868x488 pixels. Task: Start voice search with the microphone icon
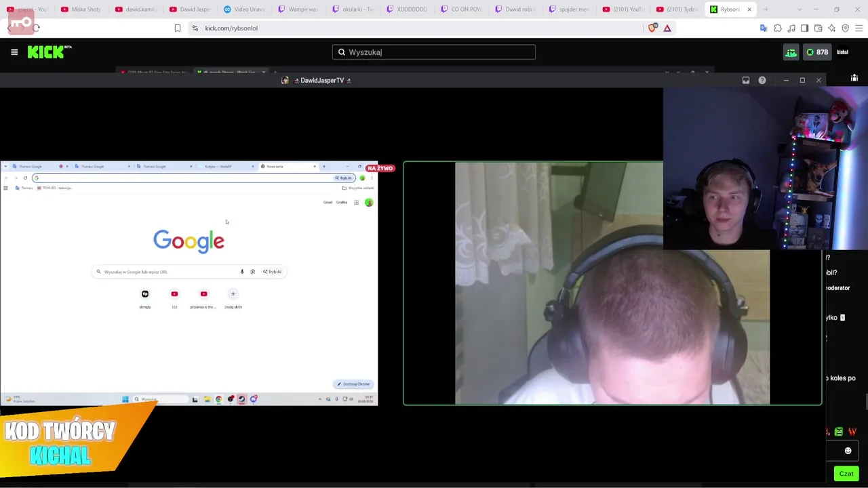(x=242, y=272)
